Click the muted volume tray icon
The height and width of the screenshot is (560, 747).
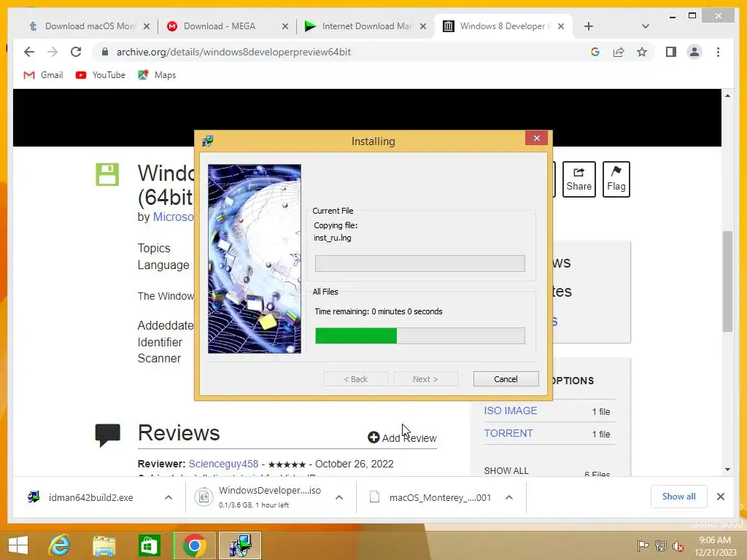point(678,546)
